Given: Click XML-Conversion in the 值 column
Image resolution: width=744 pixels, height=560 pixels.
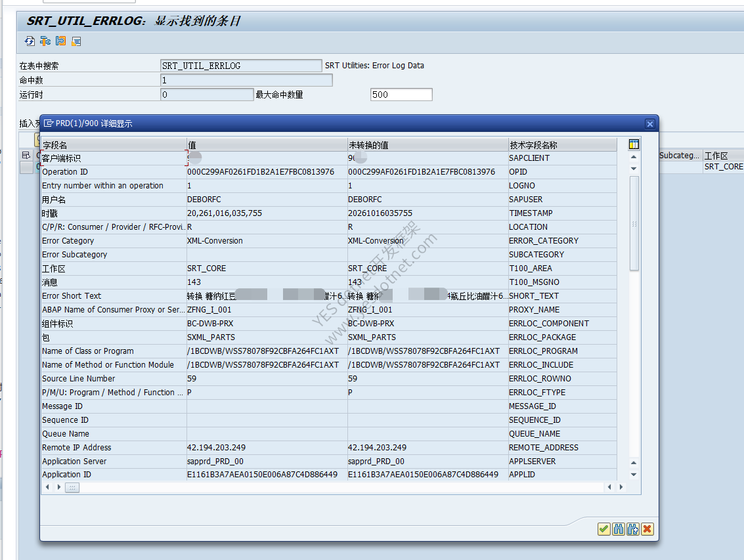Looking at the screenshot, I should point(215,241).
